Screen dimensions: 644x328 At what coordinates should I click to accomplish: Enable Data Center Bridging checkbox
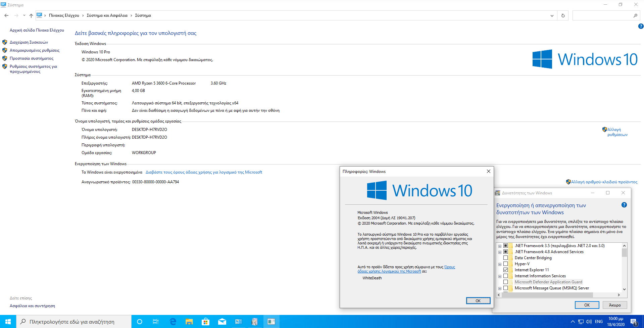click(505, 258)
